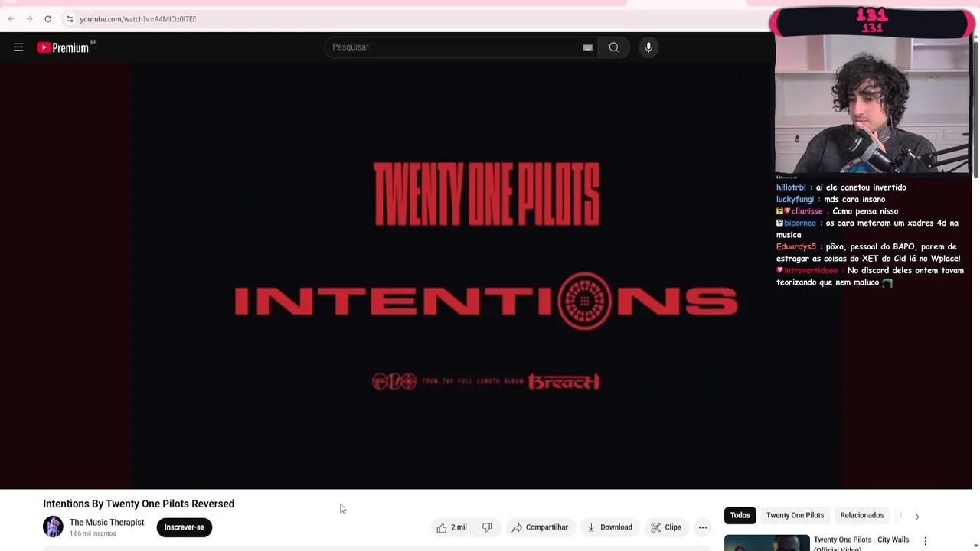This screenshot has height=551, width=980.
Task: Click the video title Intentions By Twenty One Pilots Reversed
Action: click(x=139, y=504)
